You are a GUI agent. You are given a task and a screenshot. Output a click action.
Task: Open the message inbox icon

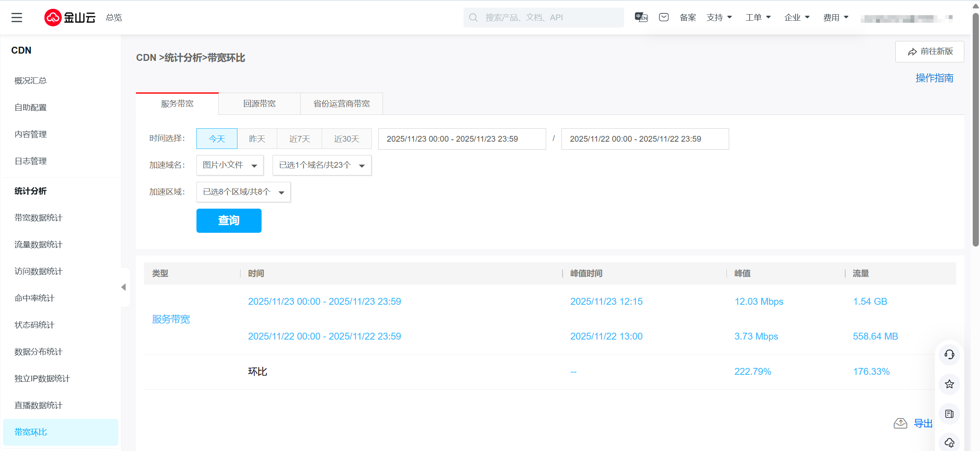pos(664,18)
